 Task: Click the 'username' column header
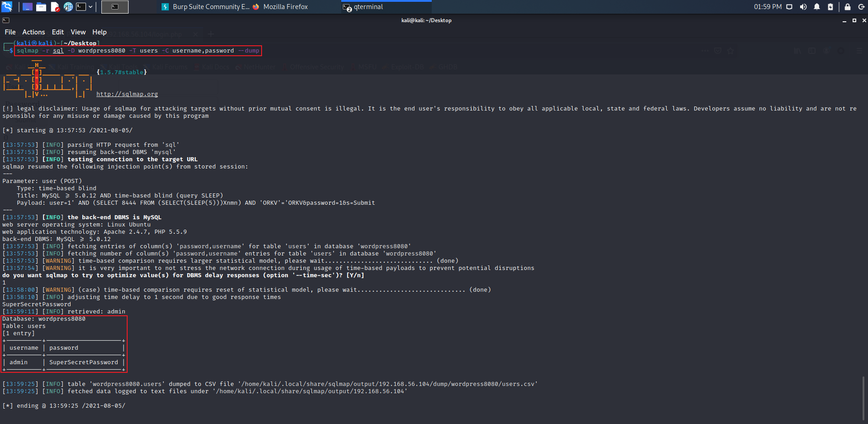coord(24,348)
